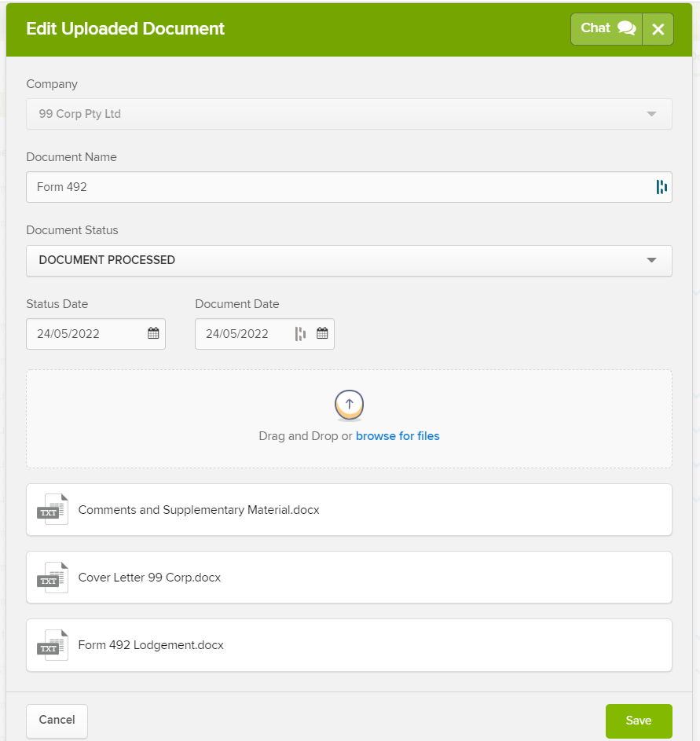Click the Document Name input field
This screenshot has height=741, width=700.
click(x=349, y=187)
